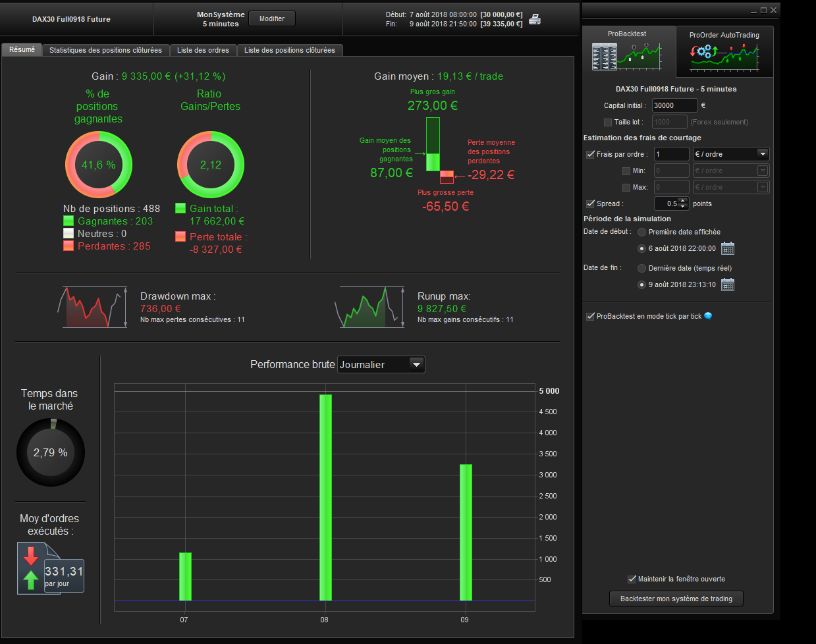Minimize the backtest settings window
Image resolution: width=816 pixels, height=644 pixels.
point(754,11)
